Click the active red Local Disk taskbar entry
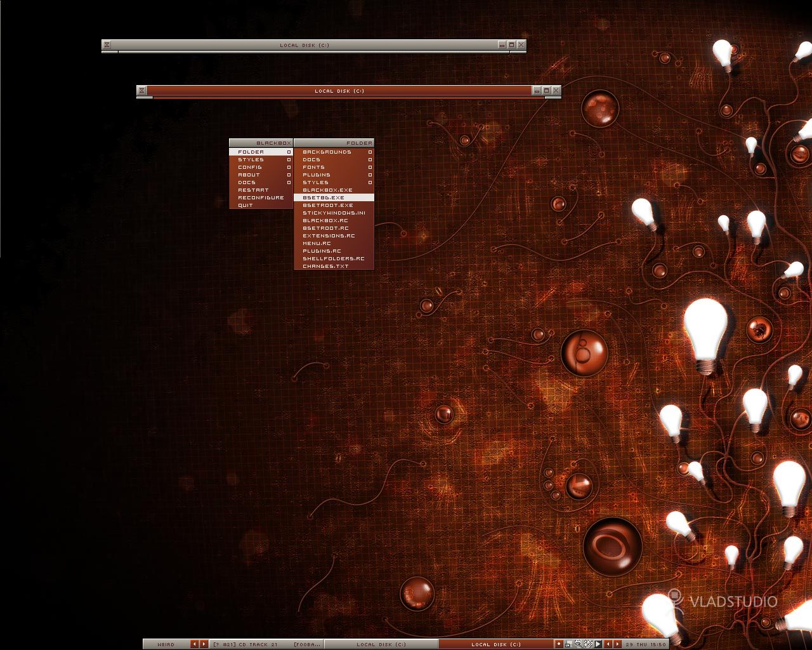The height and width of the screenshot is (650, 812). click(496, 644)
